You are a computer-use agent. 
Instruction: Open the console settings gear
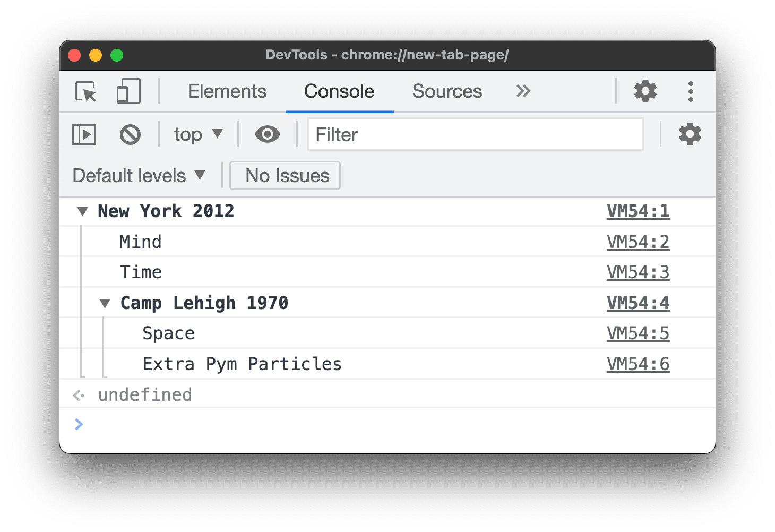click(690, 134)
